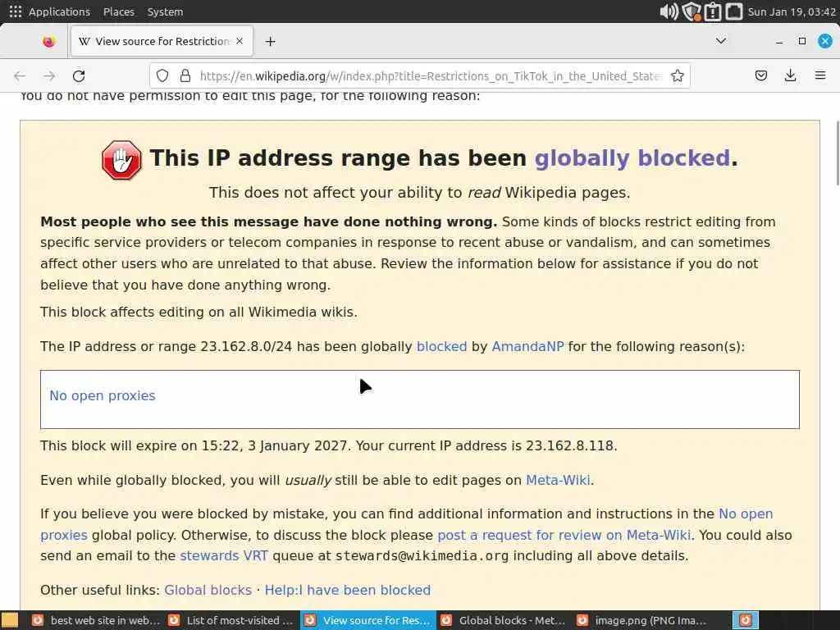
Task: Show site security padlock info
Action: [x=185, y=75]
